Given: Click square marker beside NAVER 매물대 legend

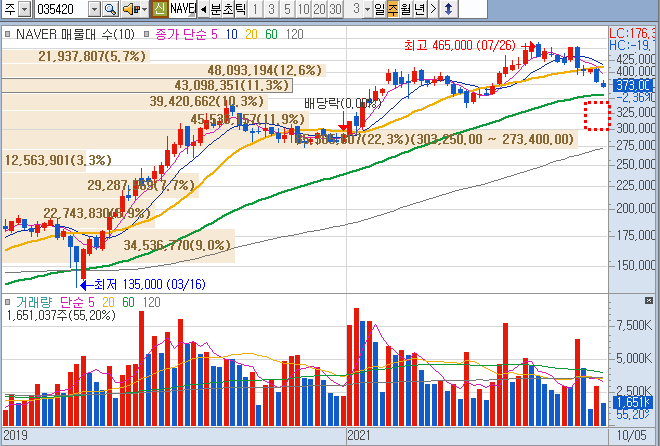Looking at the screenshot, I should (x=7, y=34).
